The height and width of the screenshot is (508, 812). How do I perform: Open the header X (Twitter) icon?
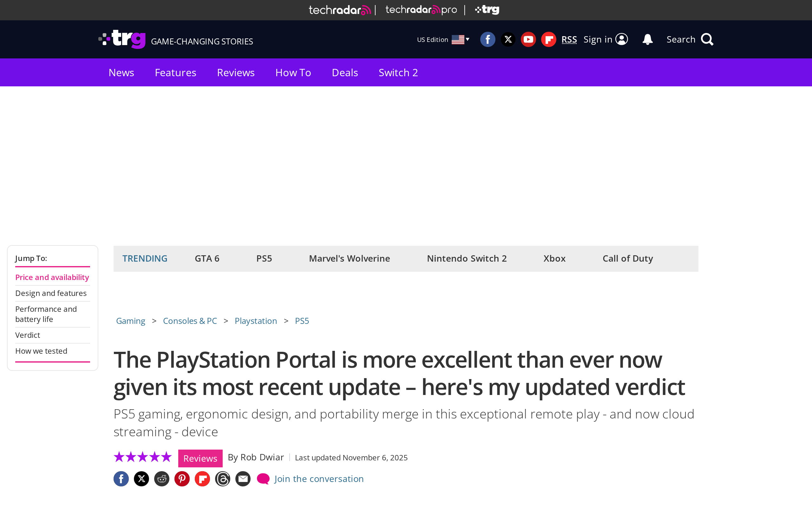508,40
